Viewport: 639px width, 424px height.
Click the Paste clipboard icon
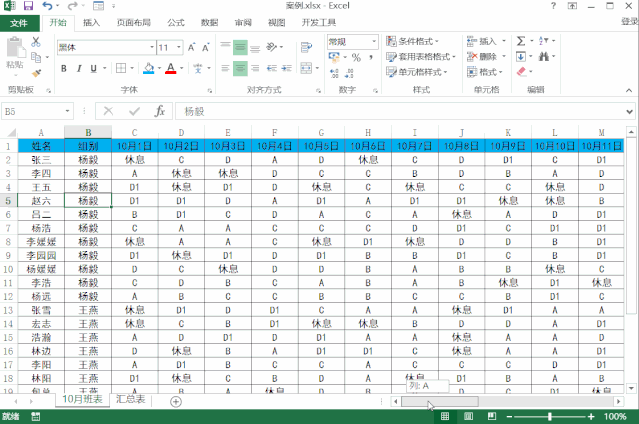[x=15, y=47]
